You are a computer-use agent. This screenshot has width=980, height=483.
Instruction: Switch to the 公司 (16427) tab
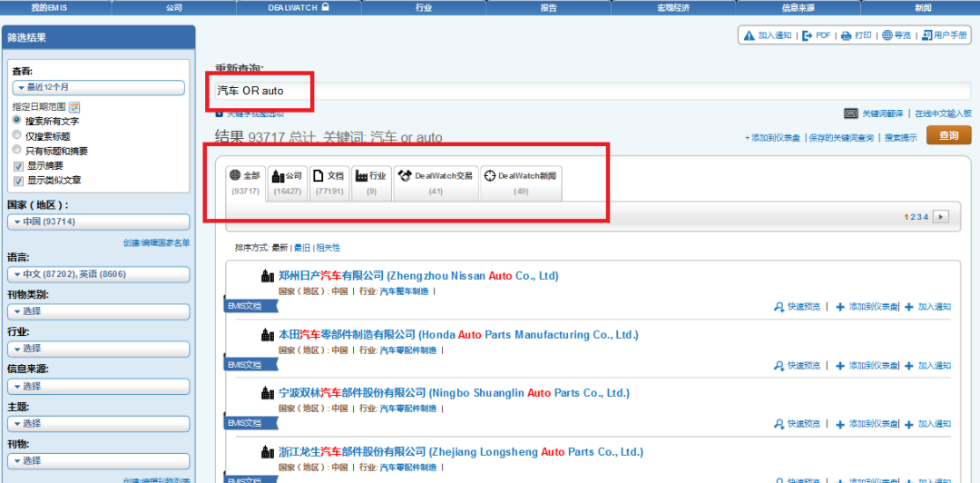(x=288, y=183)
